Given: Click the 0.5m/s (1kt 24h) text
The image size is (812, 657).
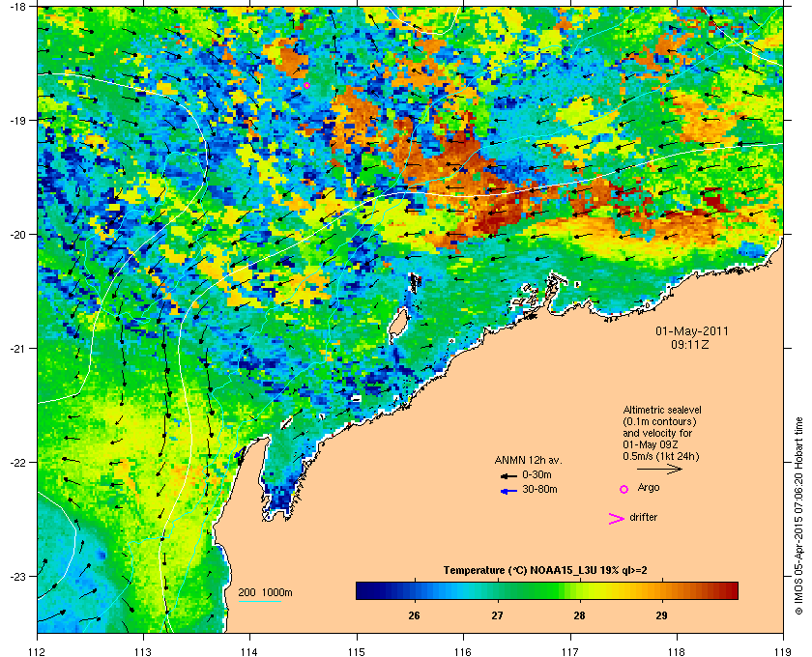Looking at the screenshot, I should [x=661, y=457].
